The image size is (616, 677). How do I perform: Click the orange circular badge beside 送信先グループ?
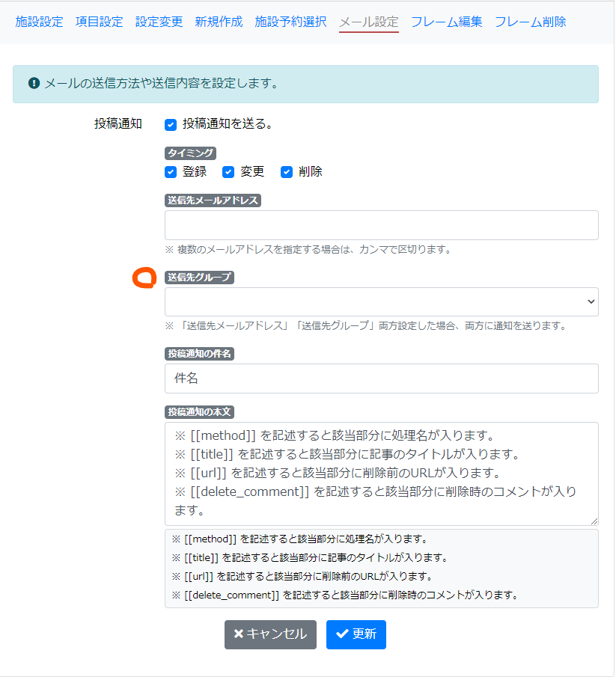pyautogui.click(x=144, y=278)
